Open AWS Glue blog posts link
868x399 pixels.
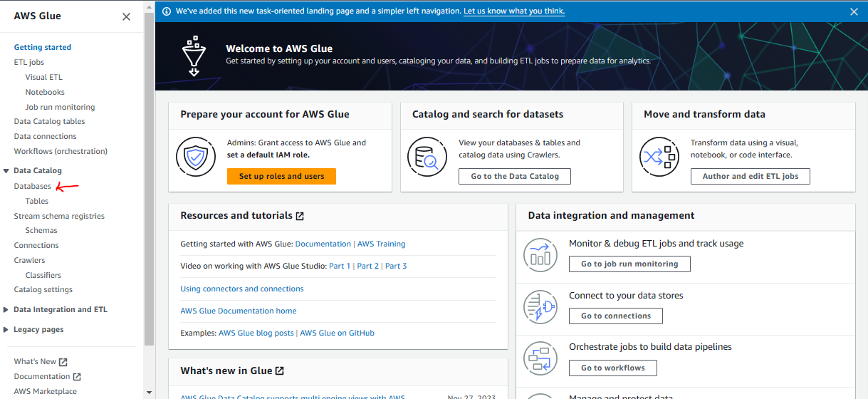pyautogui.click(x=256, y=333)
